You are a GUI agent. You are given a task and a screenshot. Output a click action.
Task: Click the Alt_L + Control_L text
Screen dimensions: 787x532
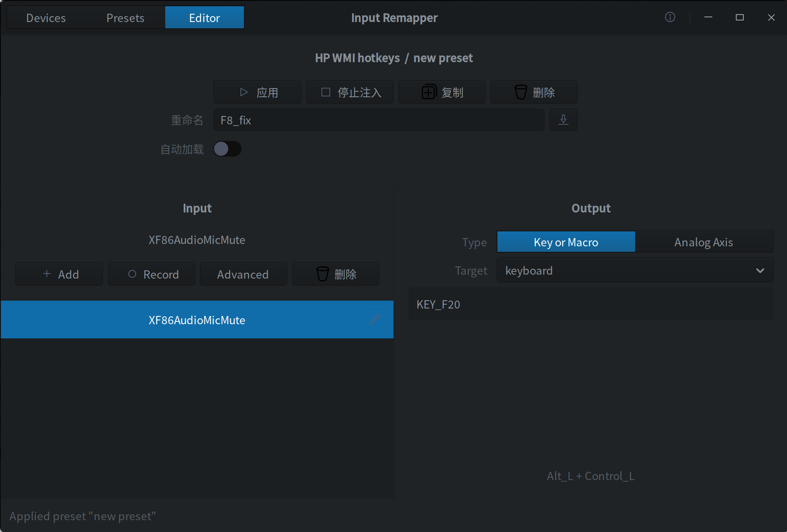(x=591, y=476)
